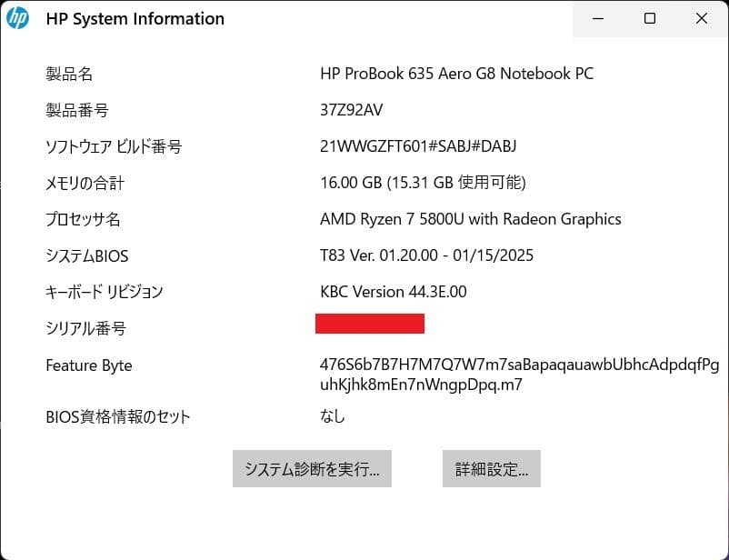The height and width of the screenshot is (560, 729).
Task: Select the Feature Byte label
Action: pos(88,365)
